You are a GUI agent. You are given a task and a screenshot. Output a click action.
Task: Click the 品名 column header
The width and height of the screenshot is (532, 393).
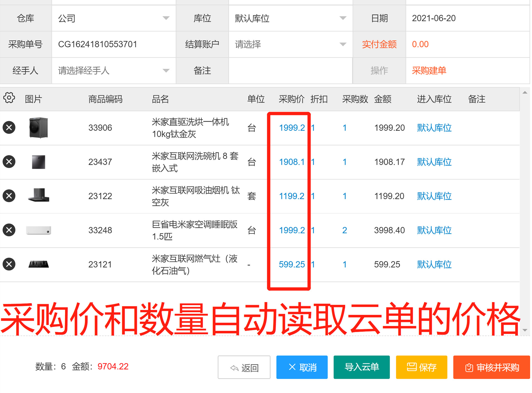[x=160, y=99]
